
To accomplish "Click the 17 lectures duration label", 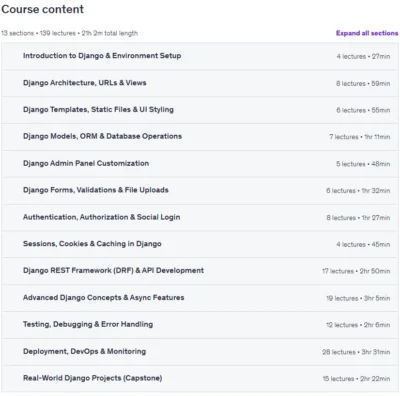I will click(356, 271).
